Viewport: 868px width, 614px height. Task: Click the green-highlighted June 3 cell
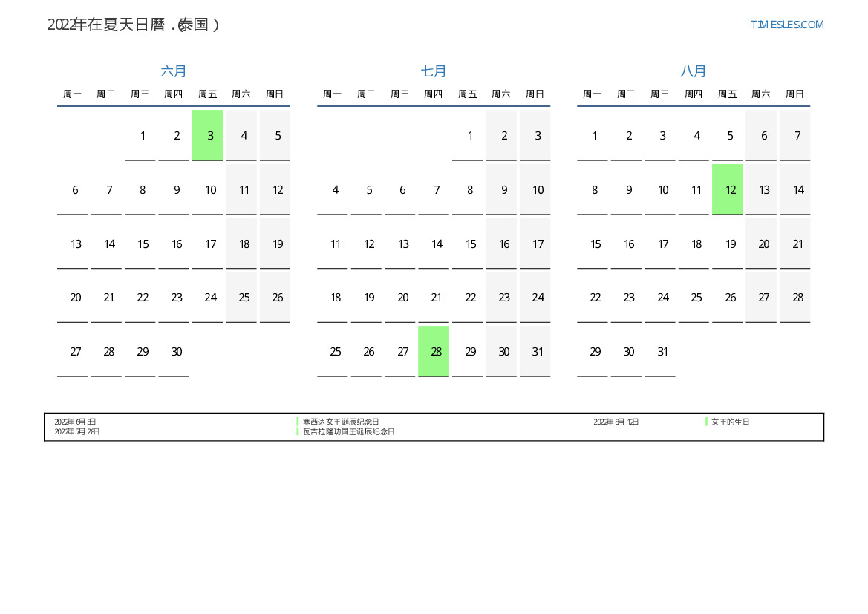[x=208, y=135]
